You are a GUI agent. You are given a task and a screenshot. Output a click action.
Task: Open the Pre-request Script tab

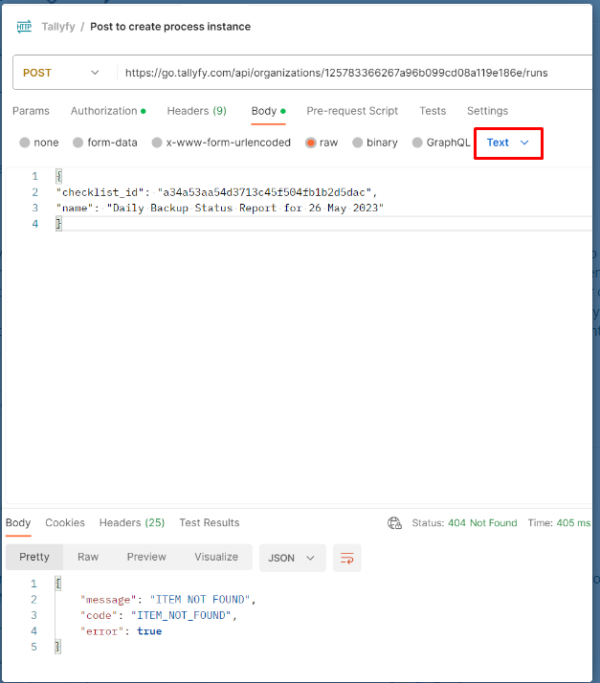pyautogui.click(x=352, y=111)
